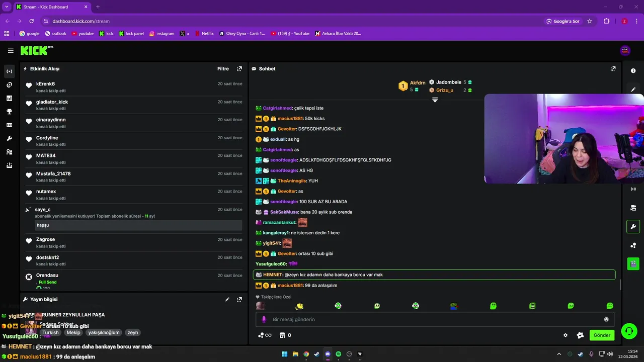The width and height of the screenshot is (644, 362).
Task: Click the camera icon in right sidebar
Action: 633,208
